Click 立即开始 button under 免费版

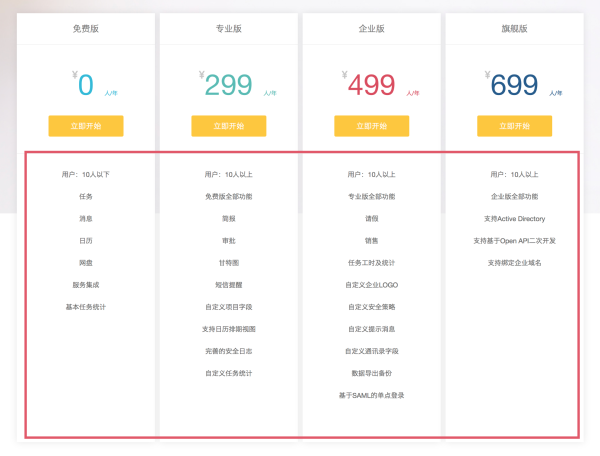(86, 126)
